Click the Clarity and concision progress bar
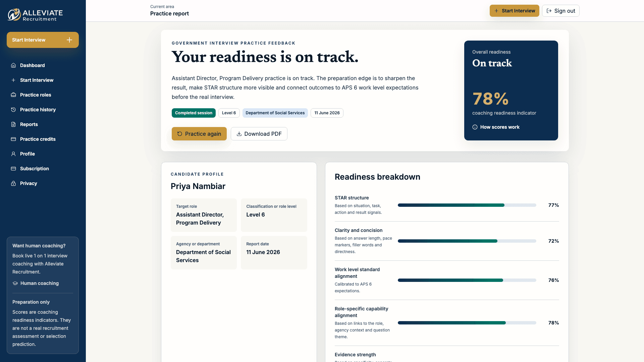Image resolution: width=644 pixels, height=362 pixels. pyautogui.click(x=467, y=241)
